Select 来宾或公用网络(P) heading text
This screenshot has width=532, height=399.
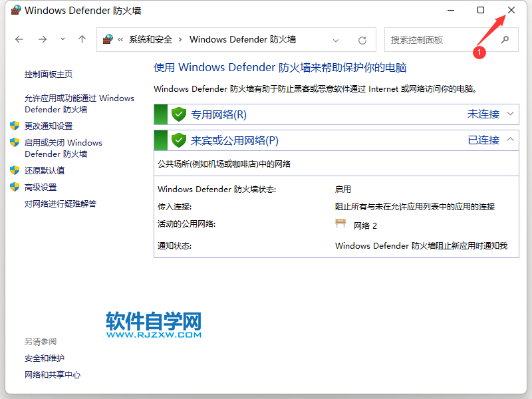coord(235,140)
